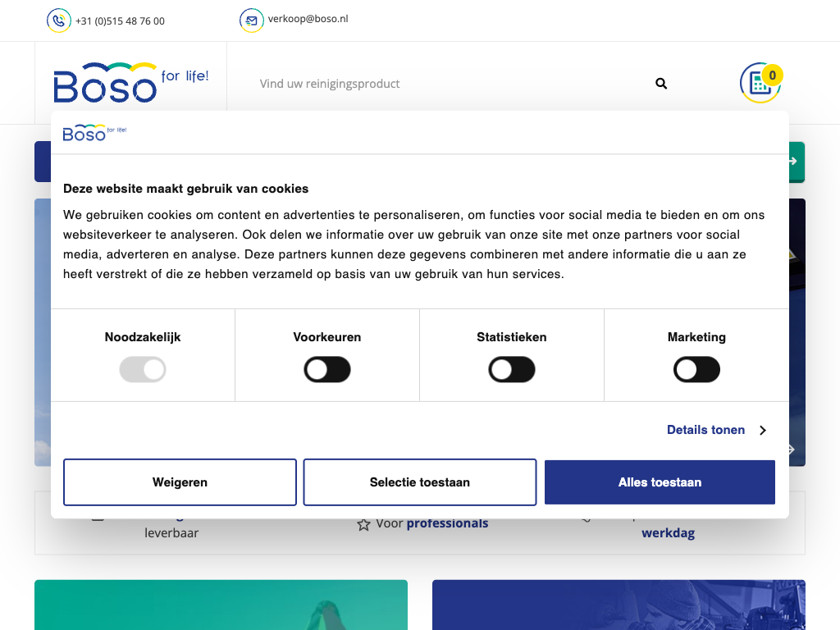Click the search magnifier icon
Screen dimensions: 840x630
pyautogui.click(x=661, y=84)
